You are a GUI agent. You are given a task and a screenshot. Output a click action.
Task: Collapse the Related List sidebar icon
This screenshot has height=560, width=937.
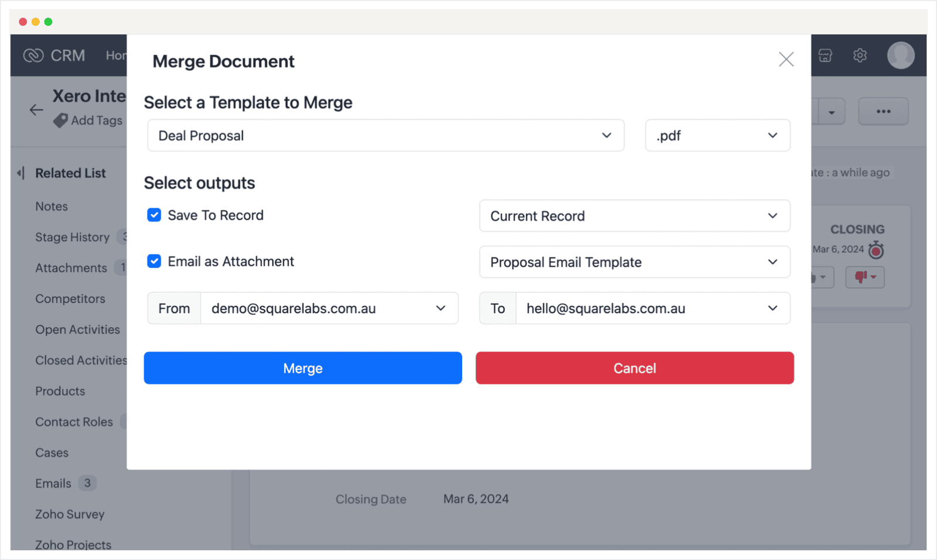pos(21,173)
